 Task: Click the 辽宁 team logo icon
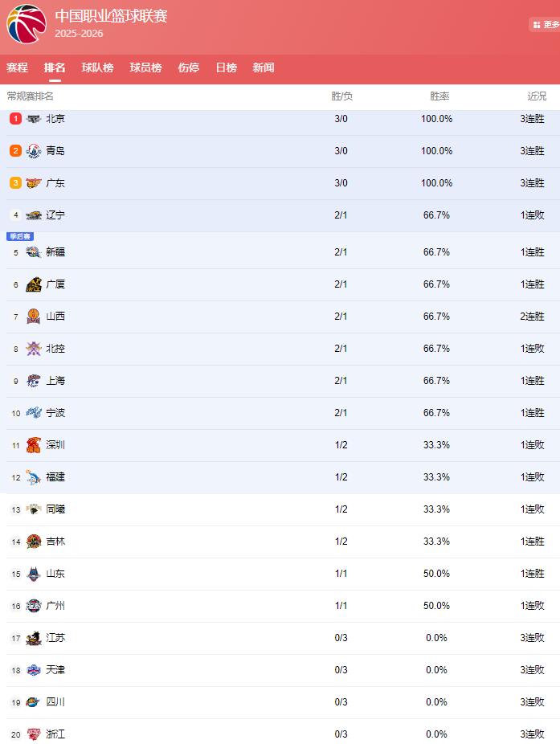click(x=33, y=215)
